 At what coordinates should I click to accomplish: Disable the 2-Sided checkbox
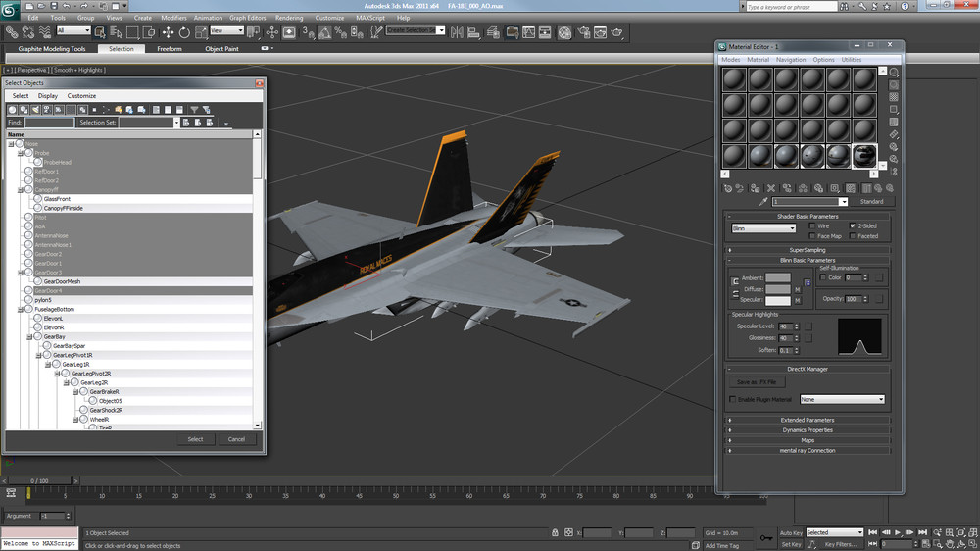point(852,225)
